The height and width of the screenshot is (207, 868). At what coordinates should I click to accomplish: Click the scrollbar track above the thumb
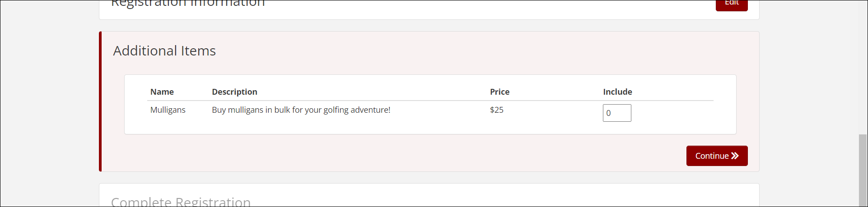[863, 68]
